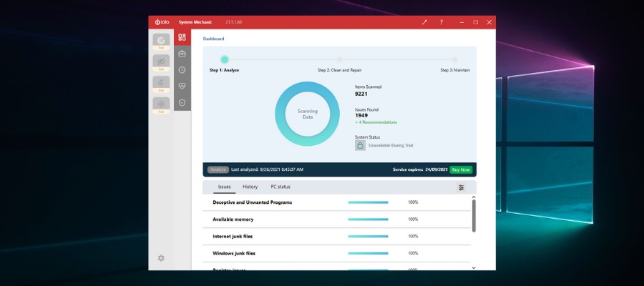Select the gear Trial product tile
Screen dimensions: 644x286
(161, 42)
